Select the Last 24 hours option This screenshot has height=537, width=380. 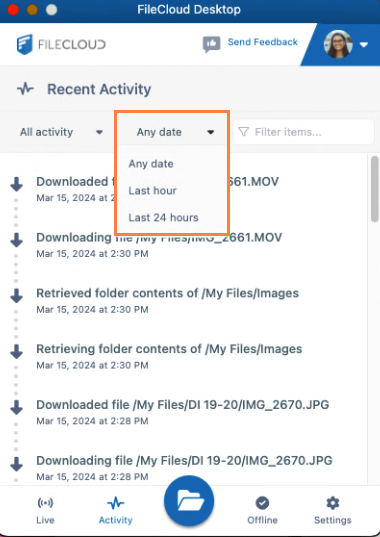163,217
